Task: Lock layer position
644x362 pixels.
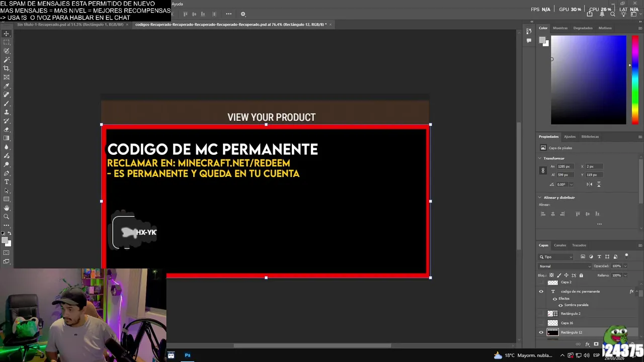Action: coord(566,275)
